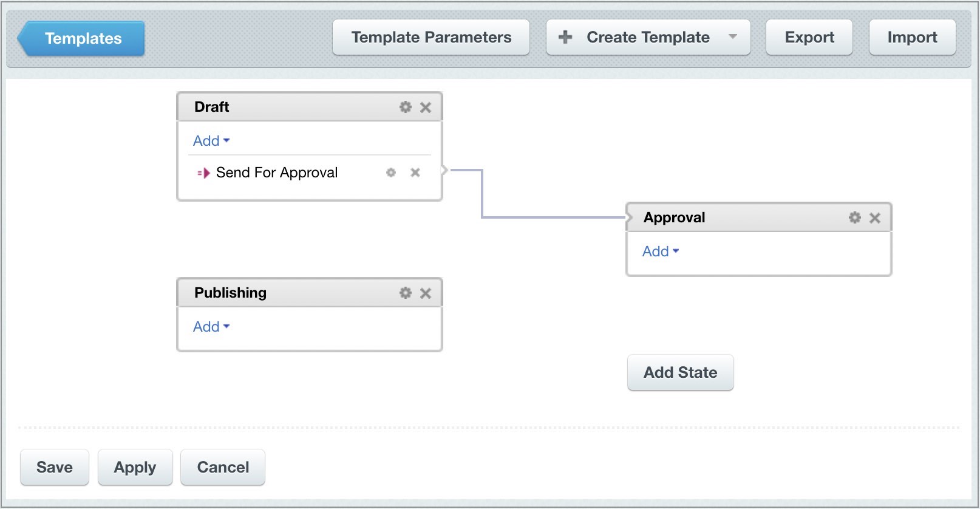Delete the Publishing state
The width and height of the screenshot is (980, 509).
426,293
